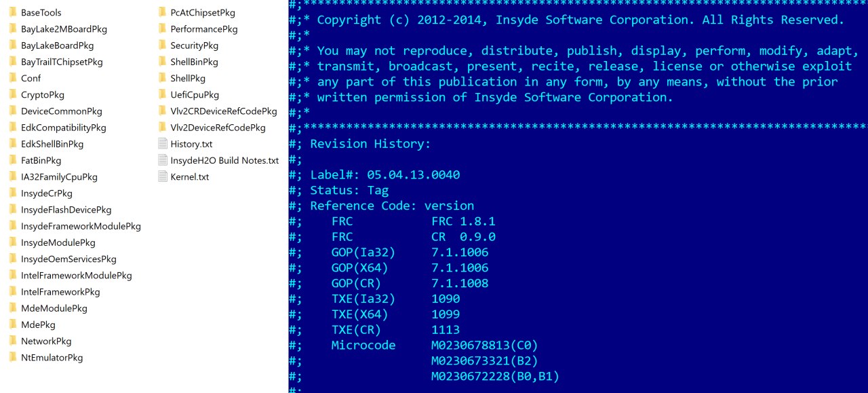
Task: Click the IA32FamilyCpuPkg folder icon
Action: (12, 176)
